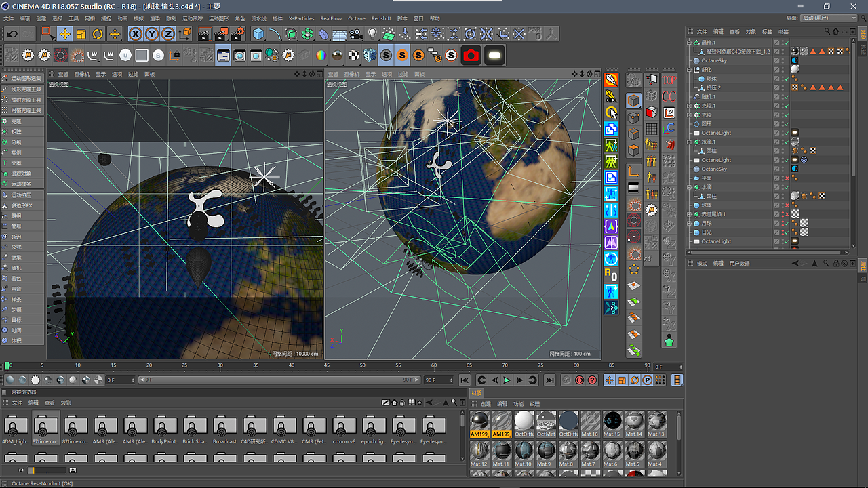Viewport: 868px width, 488px height.
Task: Toggle the X axis lock
Action: click(136, 34)
